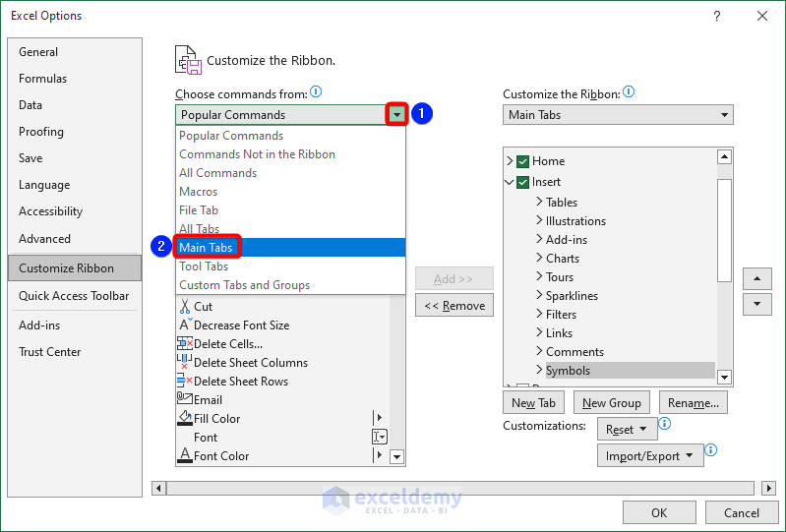The image size is (786, 532).
Task: Click horizontal scrollbar right arrow
Action: (768, 488)
